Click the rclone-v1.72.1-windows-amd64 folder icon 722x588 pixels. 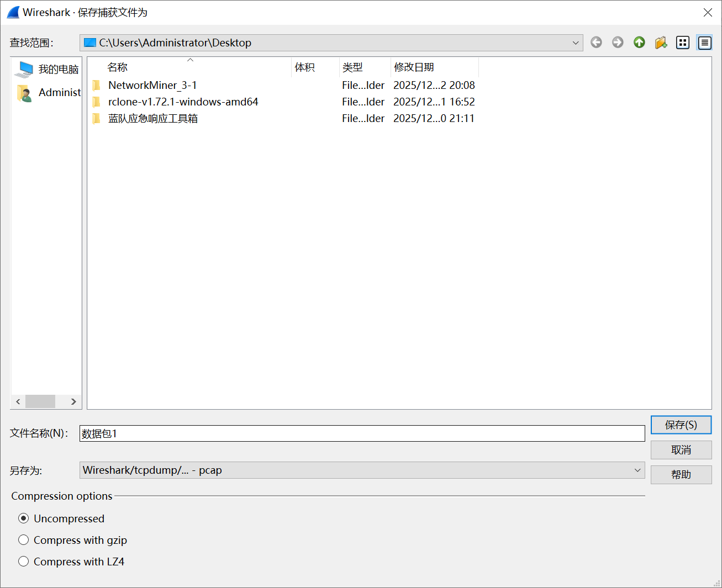point(97,102)
